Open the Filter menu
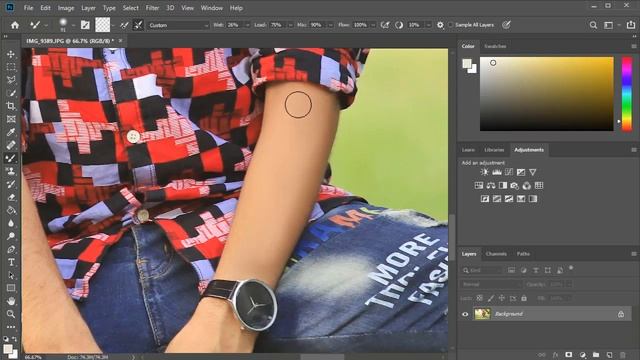This screenshot has height=360, width=640. [x=152, y=8]
